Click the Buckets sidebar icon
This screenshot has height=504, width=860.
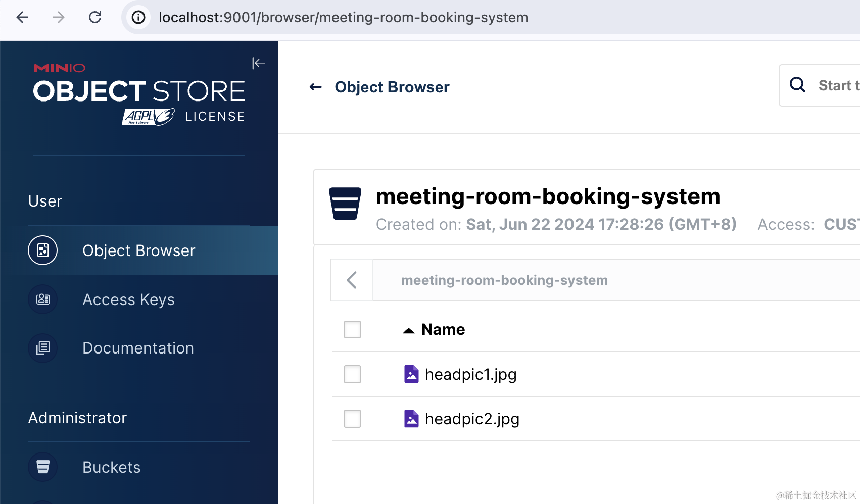click(x=43, y=467)
